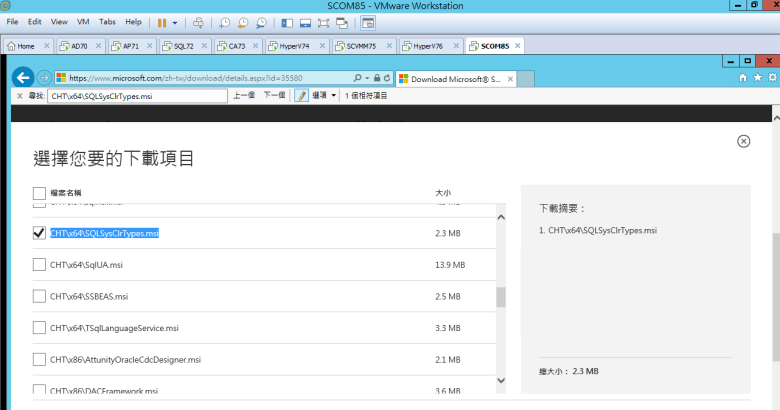Click 下一個 find next button
Viewport: 780px width, 410px height.
click(275, 95)
